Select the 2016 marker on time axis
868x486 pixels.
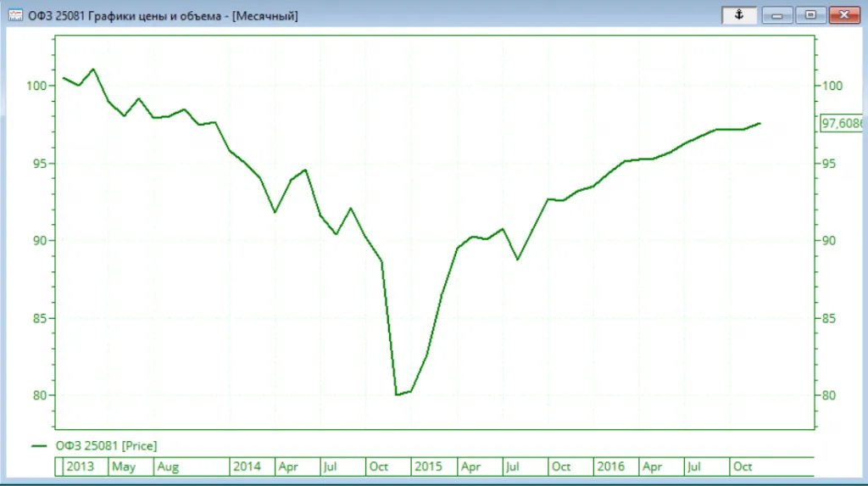click(611, 466)
